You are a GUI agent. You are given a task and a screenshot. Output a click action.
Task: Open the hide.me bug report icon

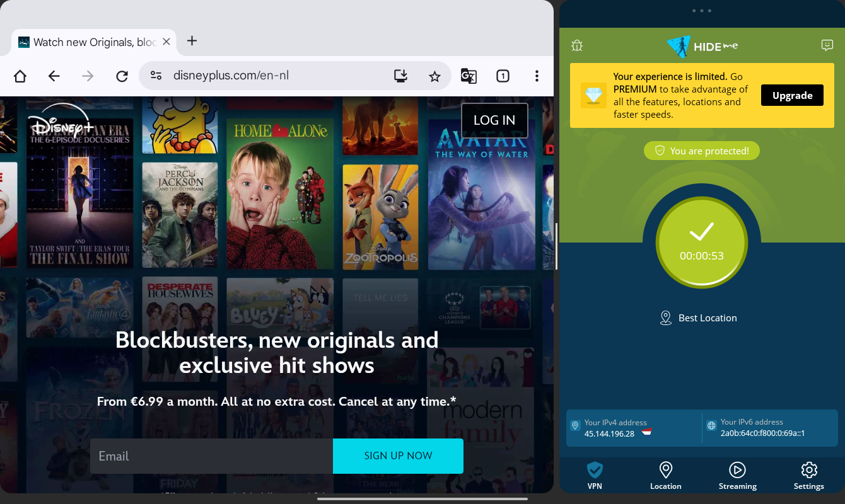coord(577,45)
